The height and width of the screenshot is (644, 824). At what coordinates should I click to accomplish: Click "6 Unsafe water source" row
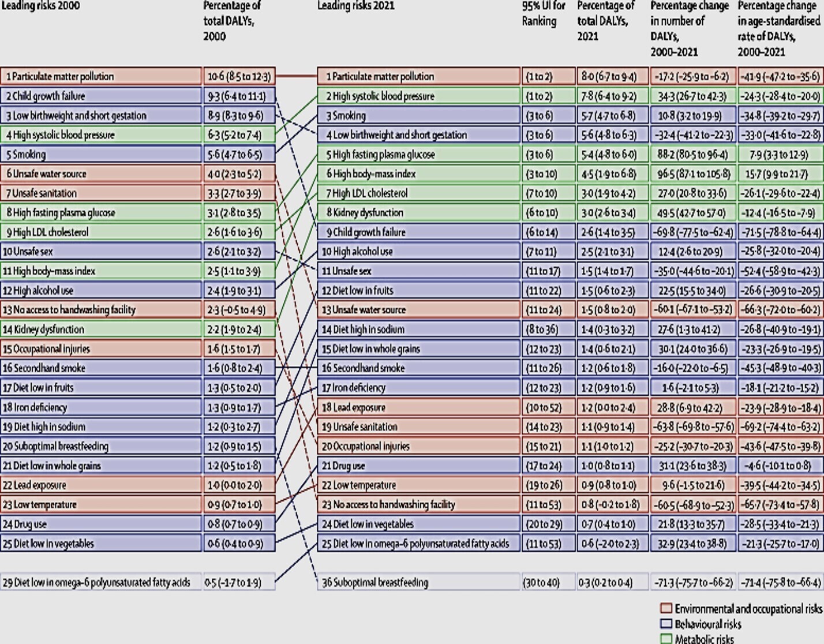101,174
